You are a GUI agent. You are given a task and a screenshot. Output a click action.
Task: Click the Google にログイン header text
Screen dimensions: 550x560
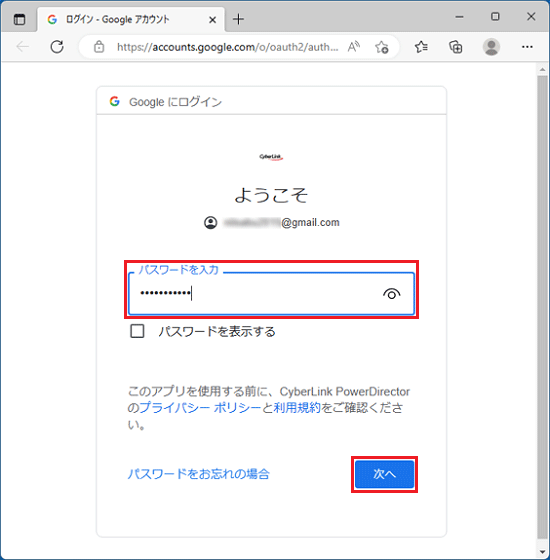coord(175,102)
